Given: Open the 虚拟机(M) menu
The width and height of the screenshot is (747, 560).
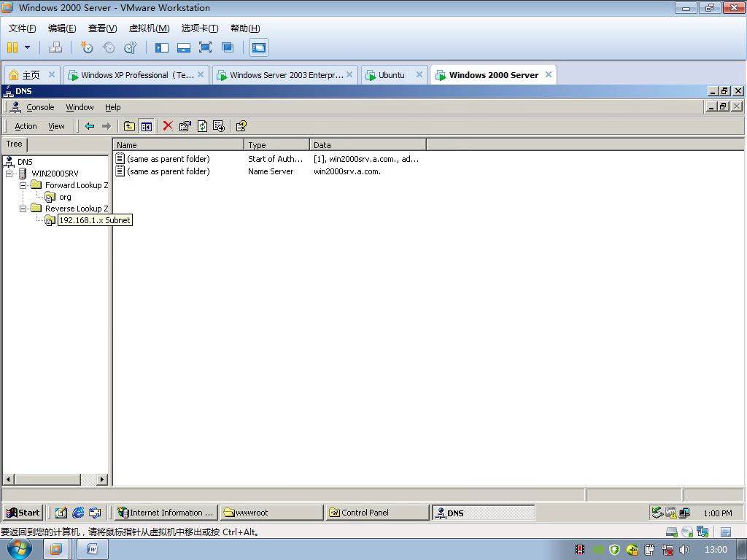Looking at the screenshot, I should [149, 28].
